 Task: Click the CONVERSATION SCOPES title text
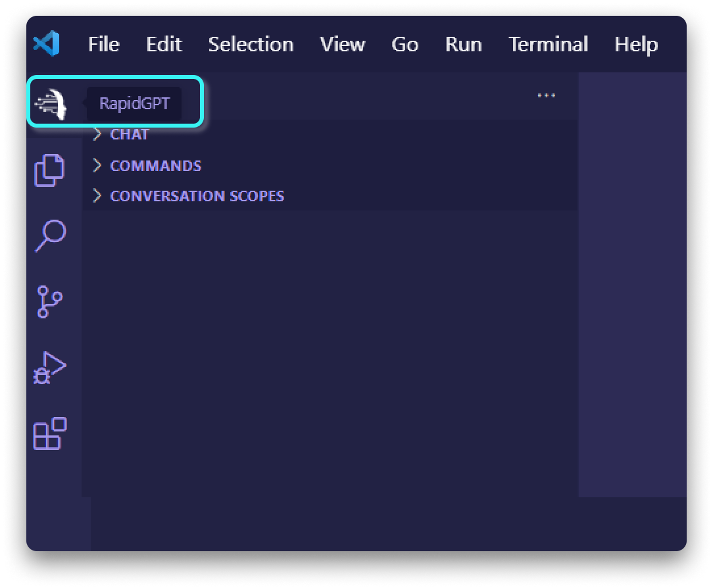coord(197,196)
